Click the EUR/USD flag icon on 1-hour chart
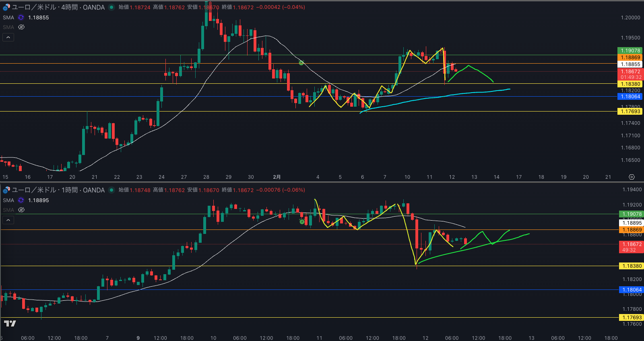The image size is (644, 341). tap(6, 190)
